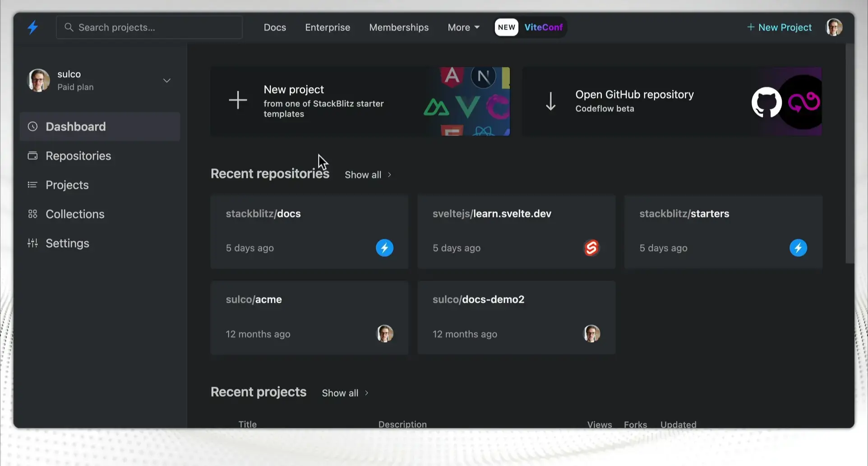Click the down arrow icon on GitHub card
868x466 pixels.
(x=550, y=101)
